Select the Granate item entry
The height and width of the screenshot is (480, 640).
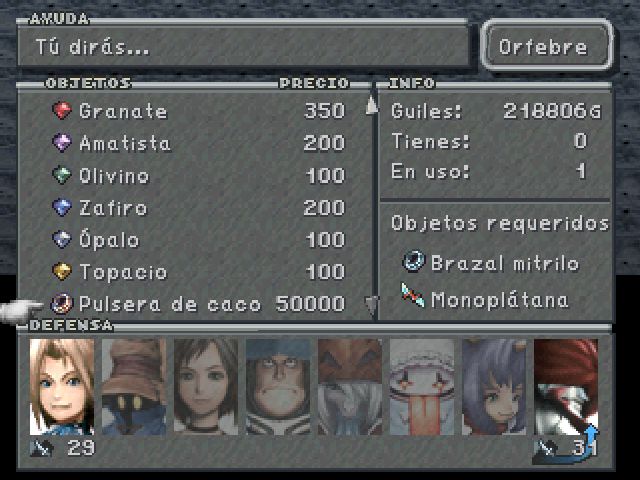tap(199, 111)
